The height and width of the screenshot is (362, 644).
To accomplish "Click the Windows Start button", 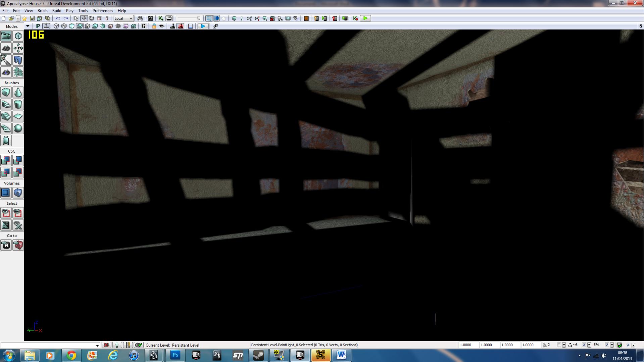I will coord(9,355).
